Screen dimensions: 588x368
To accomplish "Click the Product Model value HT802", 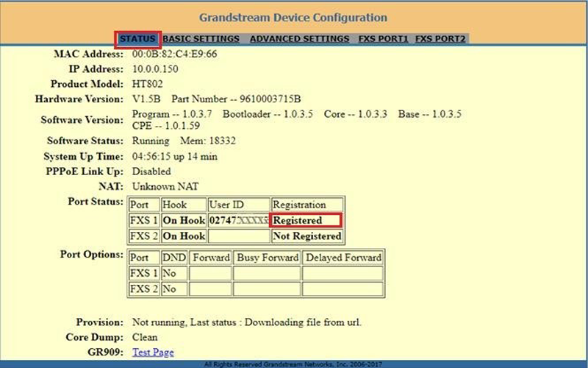I will click(x=146, y=84).
